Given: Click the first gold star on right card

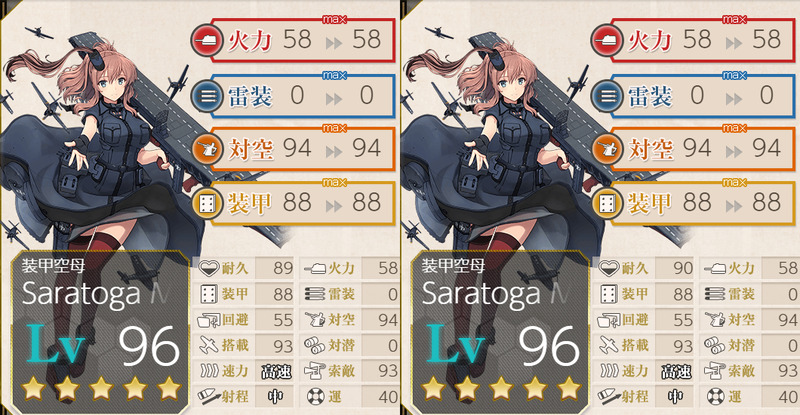Looking at the screenshot, I should click(x=433, y=389).
